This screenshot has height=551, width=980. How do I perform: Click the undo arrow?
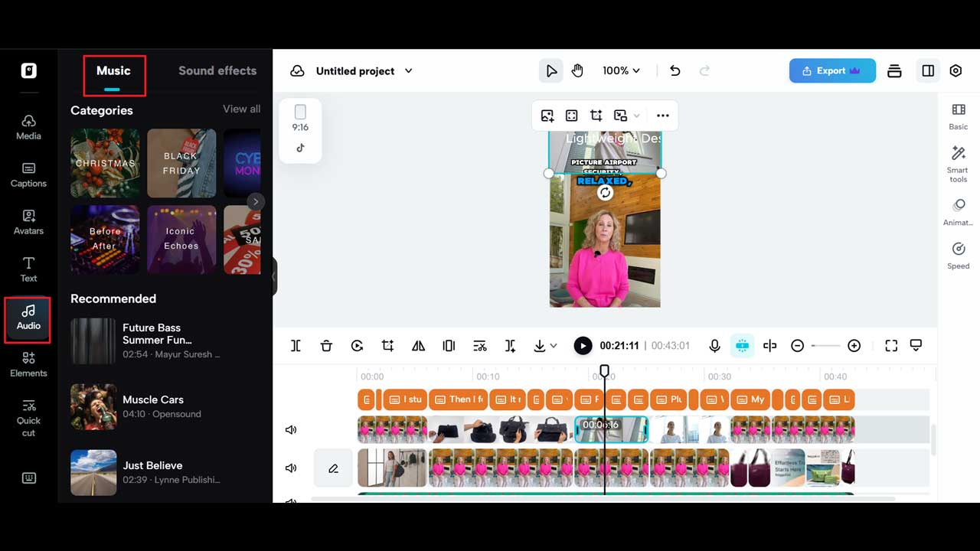675,70
